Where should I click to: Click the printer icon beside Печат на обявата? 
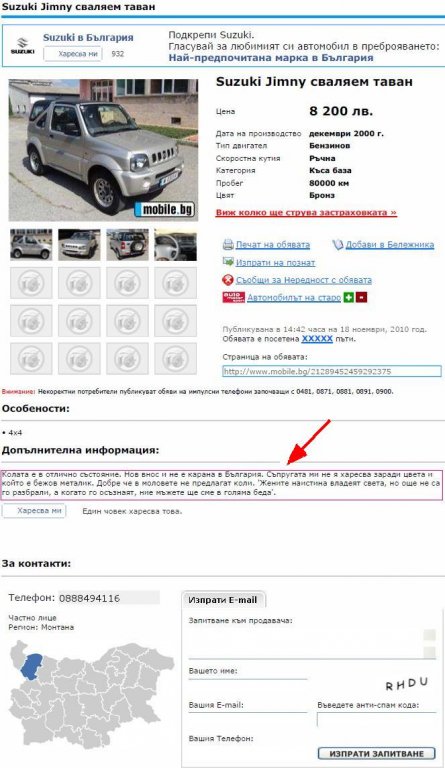(x=228, y=244)
